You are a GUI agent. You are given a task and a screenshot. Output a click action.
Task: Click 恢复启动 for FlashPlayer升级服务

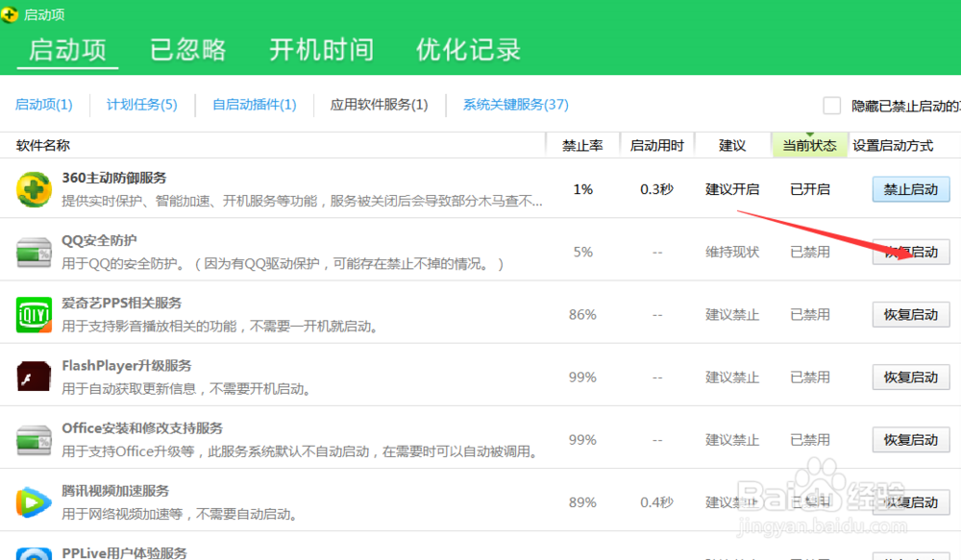click(x=910, y=377)
